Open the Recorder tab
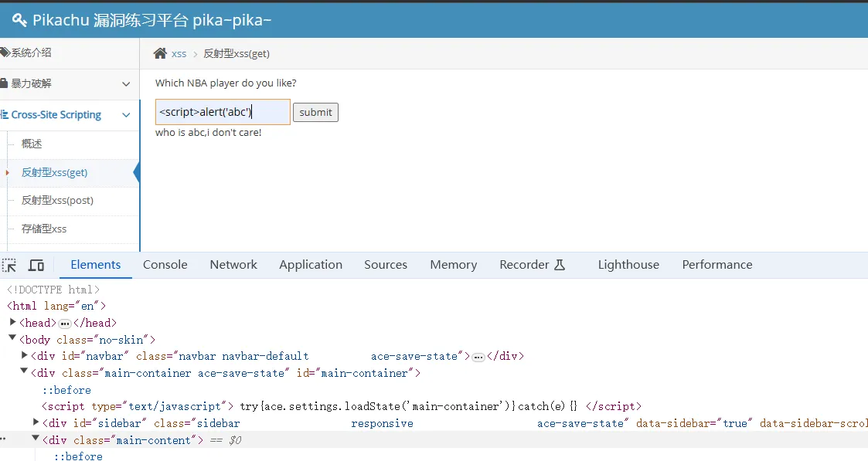The width and height of the screenshot is (868, 461). [x=532, y=265]
